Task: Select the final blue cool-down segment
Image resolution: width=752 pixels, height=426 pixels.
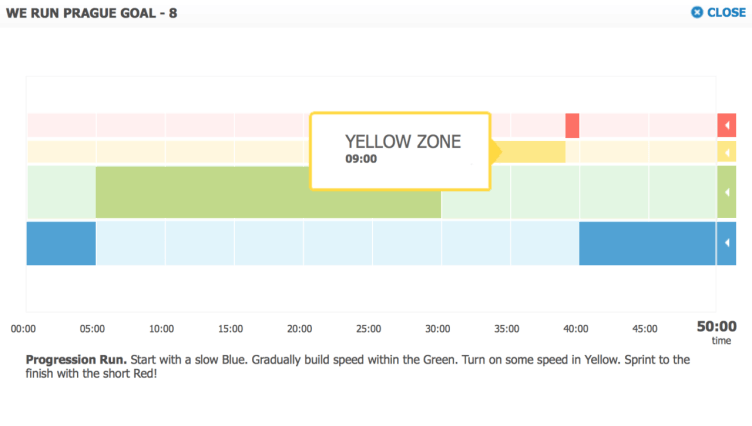Action: 647,243
